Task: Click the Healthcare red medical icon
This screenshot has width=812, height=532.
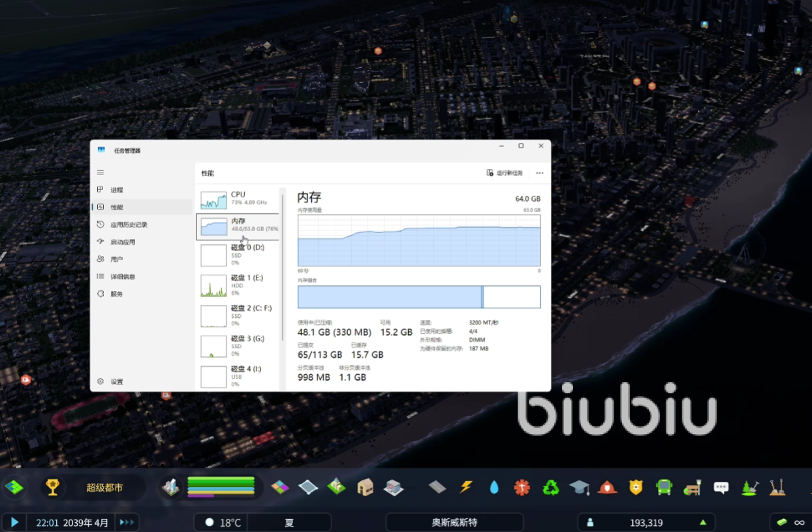Action: tap(522, 487)
